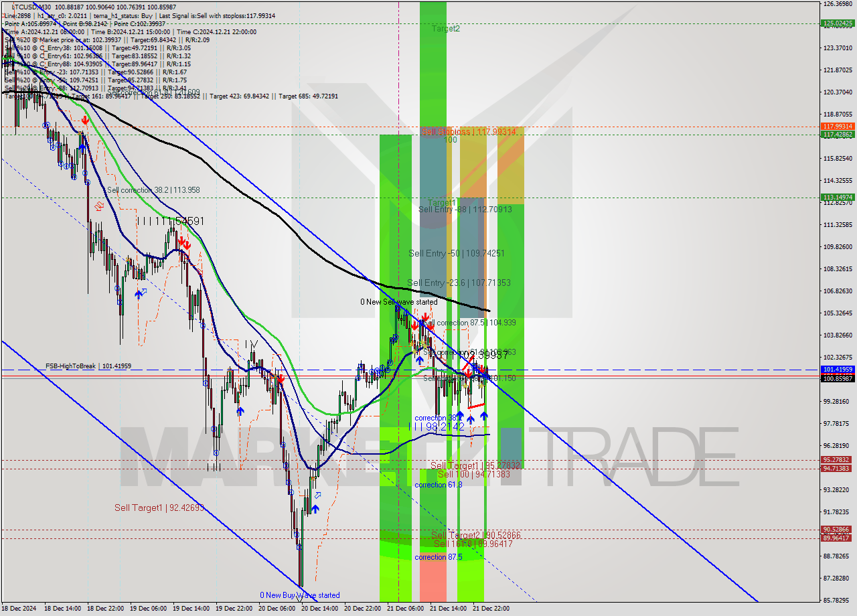Viewport: 857px width, 616px height.
Task: Click the '18 Dec 2024' time axis label
Action: click(19, 609)
